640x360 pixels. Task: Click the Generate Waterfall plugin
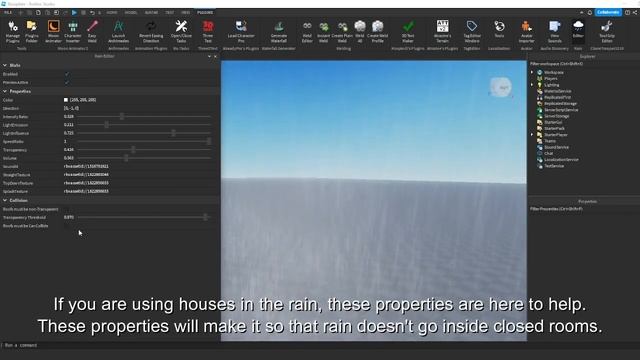tap(279, 31)
